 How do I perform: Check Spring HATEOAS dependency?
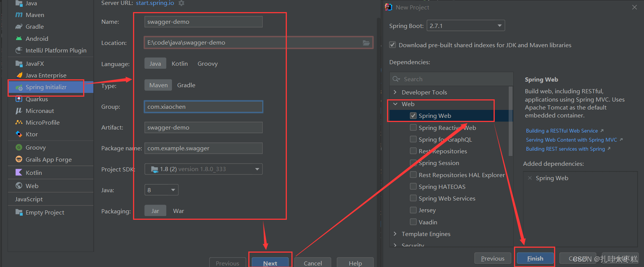click(413, 187)
